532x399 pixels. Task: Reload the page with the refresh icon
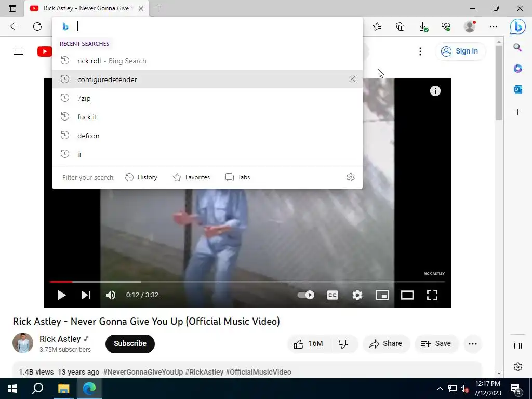click(x=37, y=26)
